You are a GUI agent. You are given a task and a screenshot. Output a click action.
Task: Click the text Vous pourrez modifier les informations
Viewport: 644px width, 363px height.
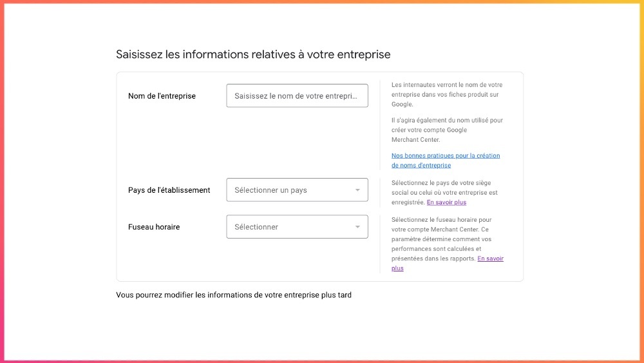click(234, 295)
